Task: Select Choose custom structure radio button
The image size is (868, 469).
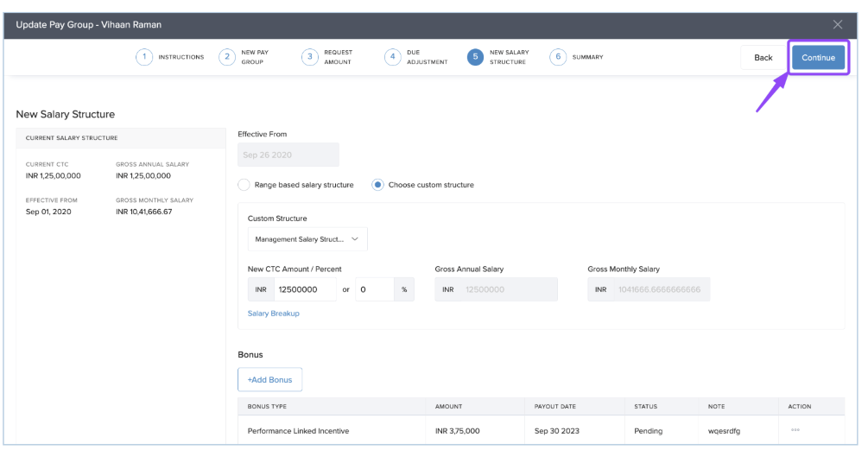Action: pyautogui.click(x=378, y=185)
